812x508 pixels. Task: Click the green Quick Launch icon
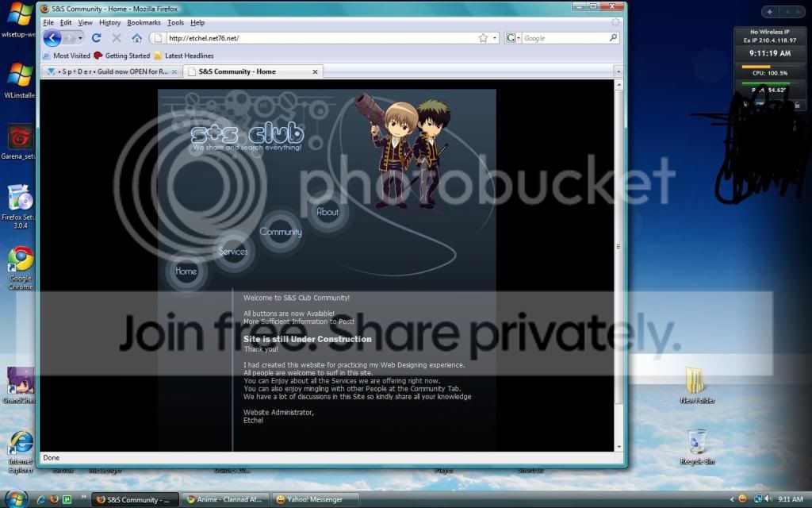pyautogui.click(x=67, y=500)
